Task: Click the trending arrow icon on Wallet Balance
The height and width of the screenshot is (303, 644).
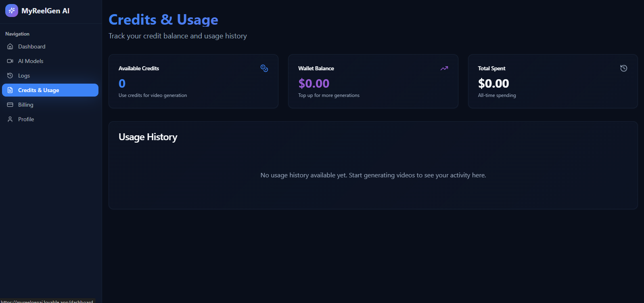Action: point(444,68)
